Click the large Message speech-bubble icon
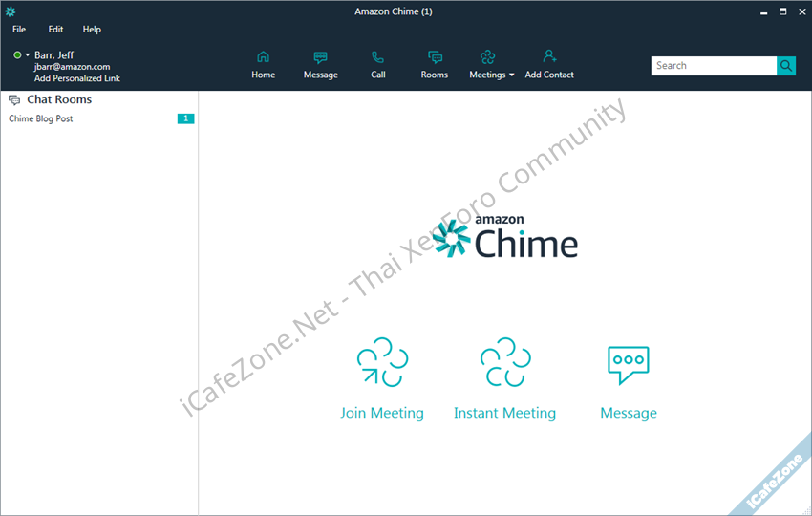 point(629,365)
